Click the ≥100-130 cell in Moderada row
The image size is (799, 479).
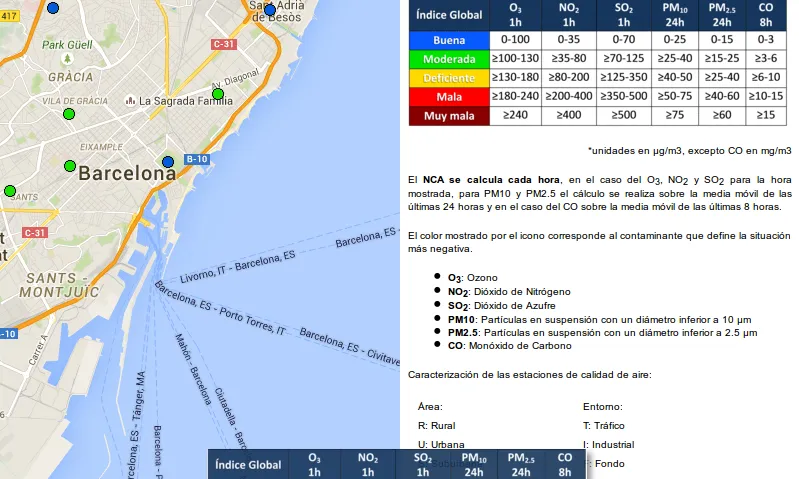tap(515, 59)
